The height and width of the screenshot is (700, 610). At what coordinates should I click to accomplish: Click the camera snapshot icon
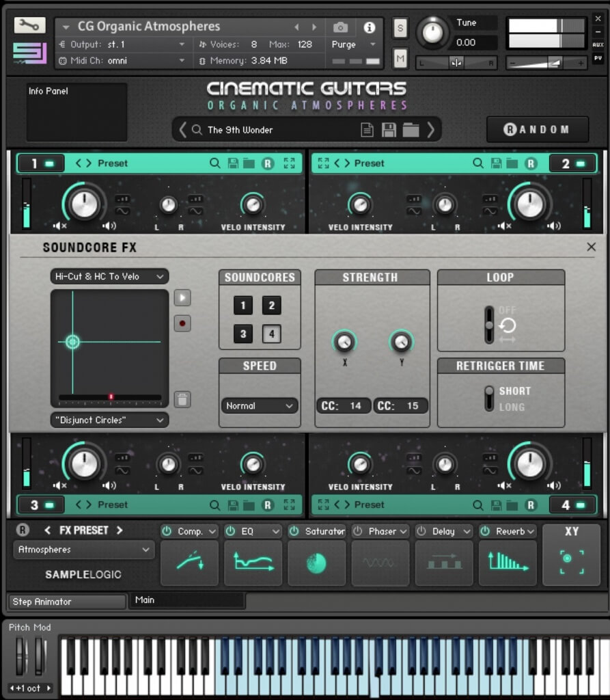point(340,27)
